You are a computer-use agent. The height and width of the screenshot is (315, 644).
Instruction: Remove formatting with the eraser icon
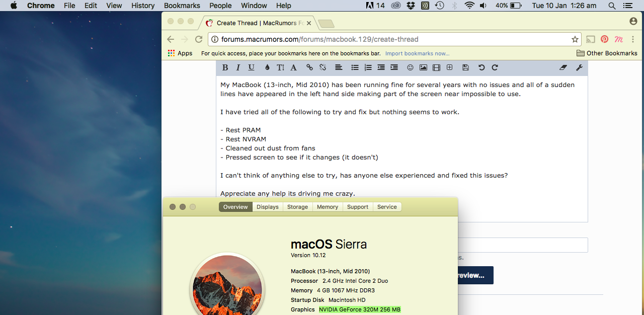pos(563,67)
